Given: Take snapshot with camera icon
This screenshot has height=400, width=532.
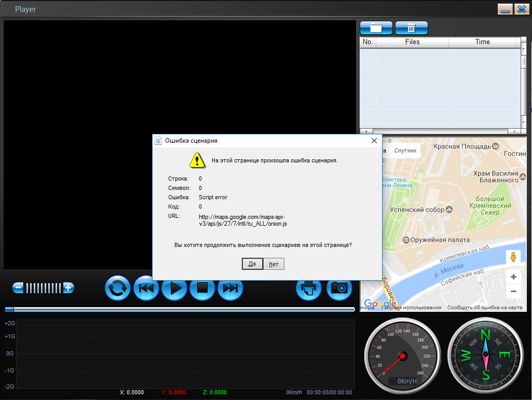Looking at the screenshot, I should coord(339,288).
